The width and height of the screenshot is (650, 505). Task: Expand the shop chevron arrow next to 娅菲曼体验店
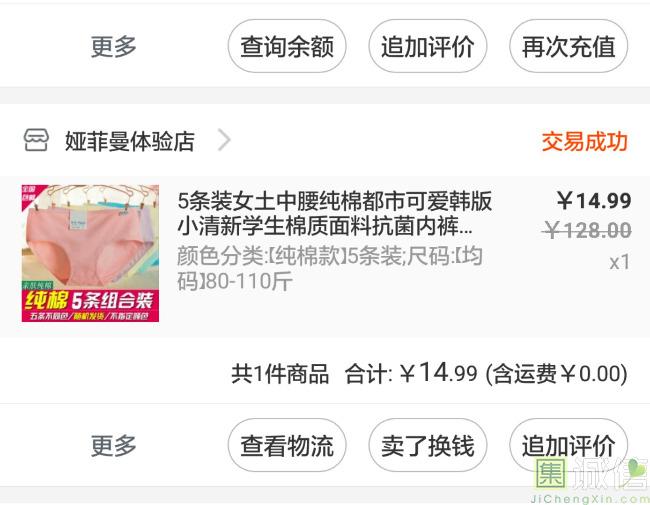tap(224, 140)
